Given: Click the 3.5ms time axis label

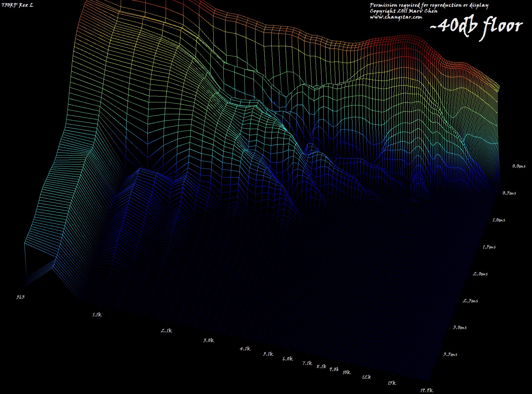Looking at the screenshot, I should [450, 355].
